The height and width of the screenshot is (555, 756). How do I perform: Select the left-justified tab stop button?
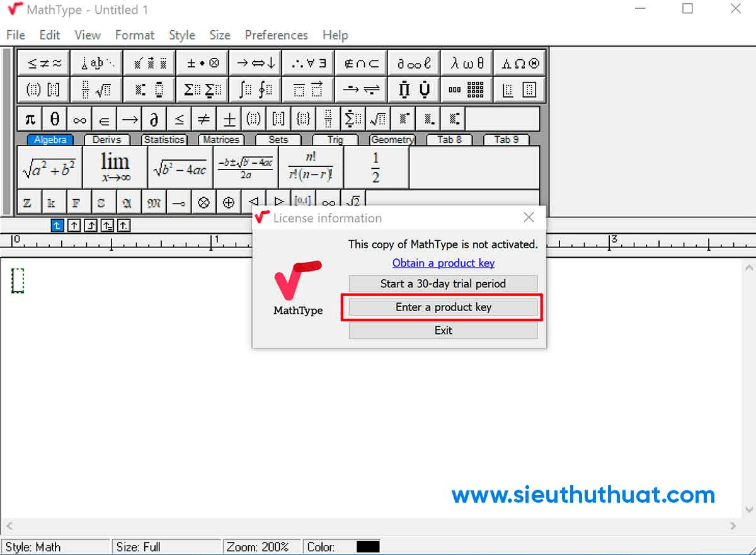click(x=57, y=225)
